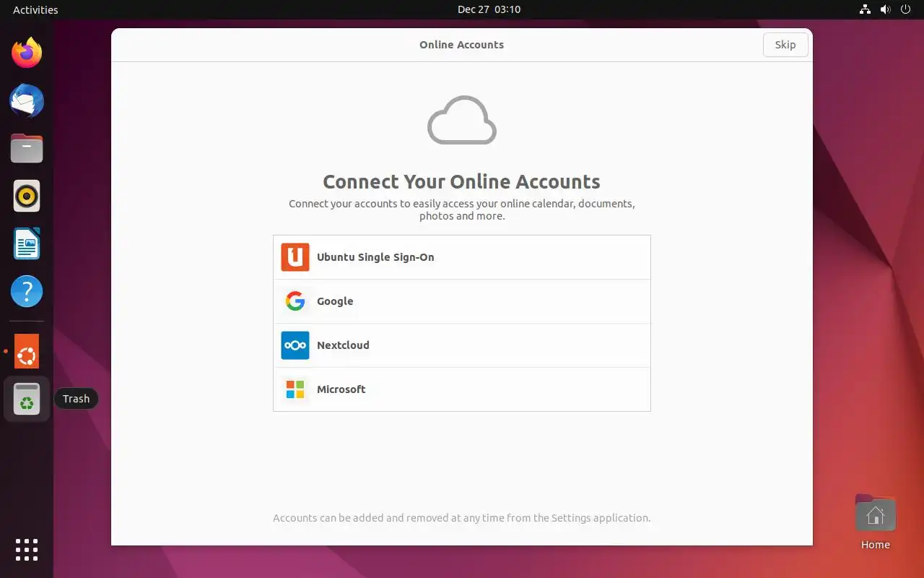Launch Rhythmbox music player
924x578 pixels.
pos(27,196)
